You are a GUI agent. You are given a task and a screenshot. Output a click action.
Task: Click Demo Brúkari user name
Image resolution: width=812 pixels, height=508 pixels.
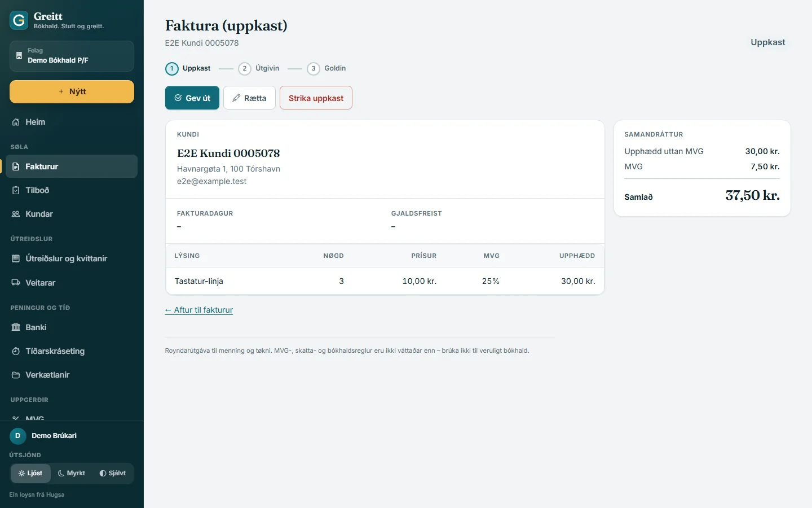(54, 436)
